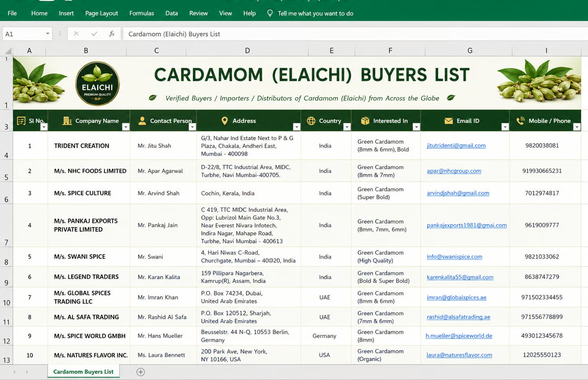Open jitutridenti@gmail.com email link
Viewport: 588px width, 380px height.
(x=456, y=145)
